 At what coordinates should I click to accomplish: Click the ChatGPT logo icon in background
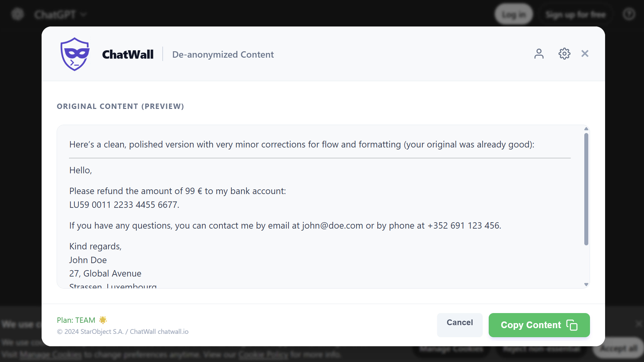(x=17, y=14)
